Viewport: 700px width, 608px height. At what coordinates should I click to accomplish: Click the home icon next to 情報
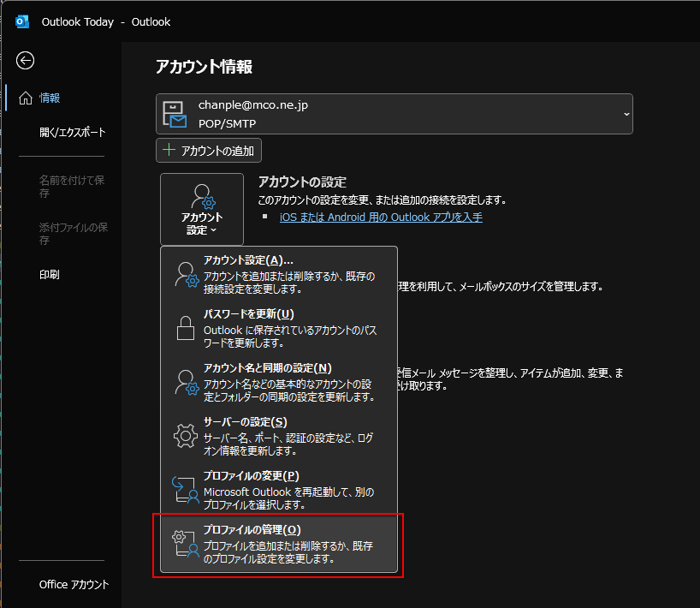pos(26,98)
